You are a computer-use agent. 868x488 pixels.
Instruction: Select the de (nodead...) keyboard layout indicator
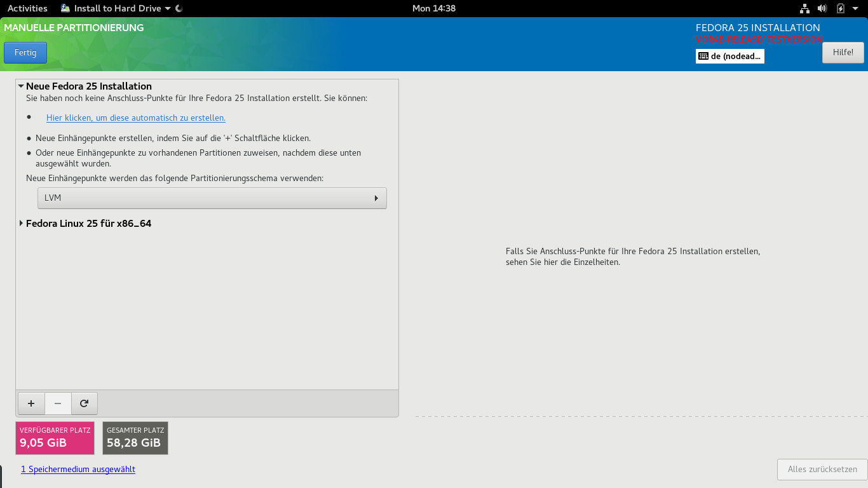click(x=730, y=56)
